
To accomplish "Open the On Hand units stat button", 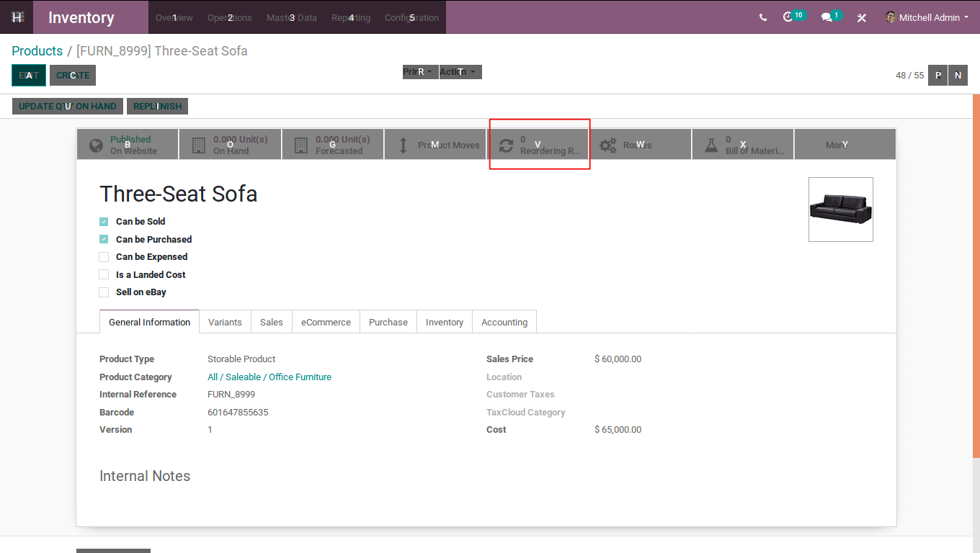I will [231, 145].
